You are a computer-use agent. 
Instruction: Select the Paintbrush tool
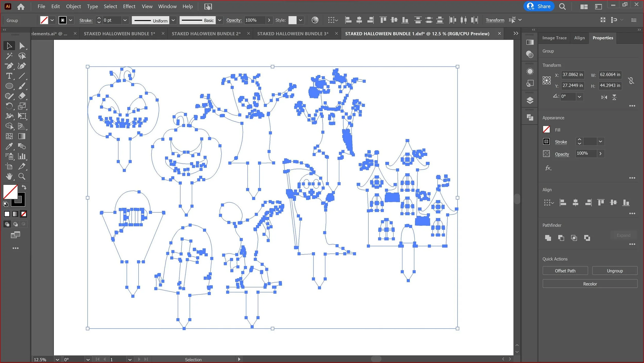pyautogui.click(x=22, y=86)
